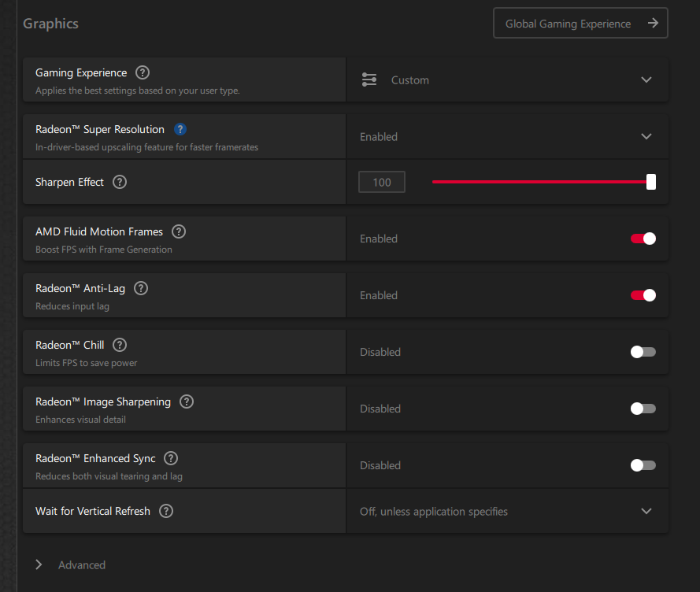Screen dimensions: 700x592
Task: Expand the Advanced section
Action: click(x=71, y=564)
